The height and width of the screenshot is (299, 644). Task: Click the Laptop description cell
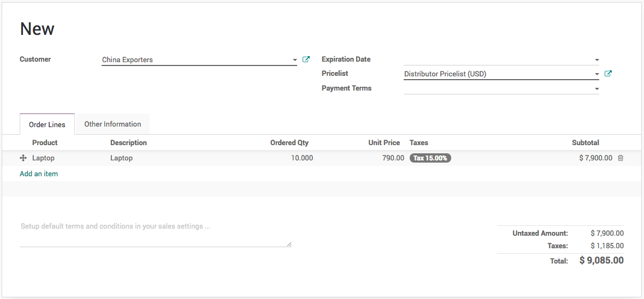122,158
